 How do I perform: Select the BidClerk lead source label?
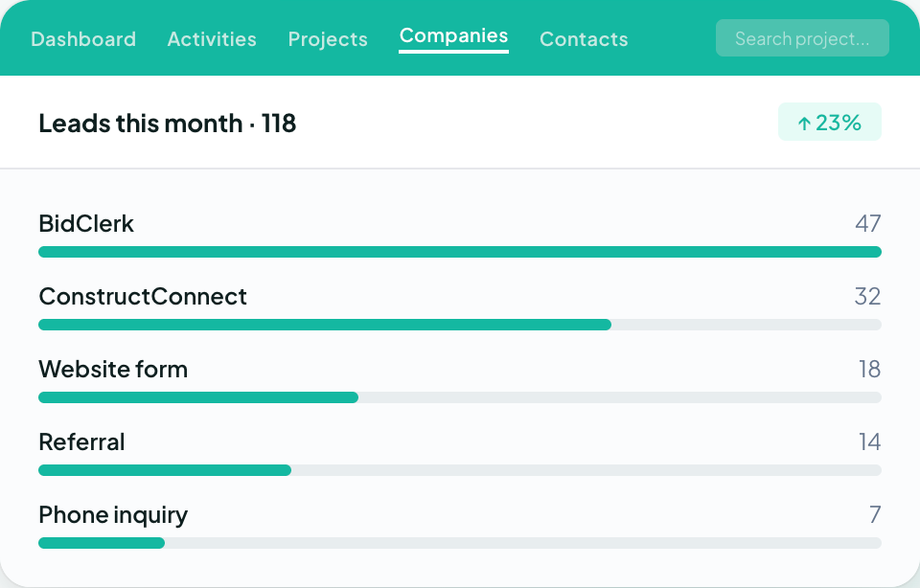[x=86, y=224]
